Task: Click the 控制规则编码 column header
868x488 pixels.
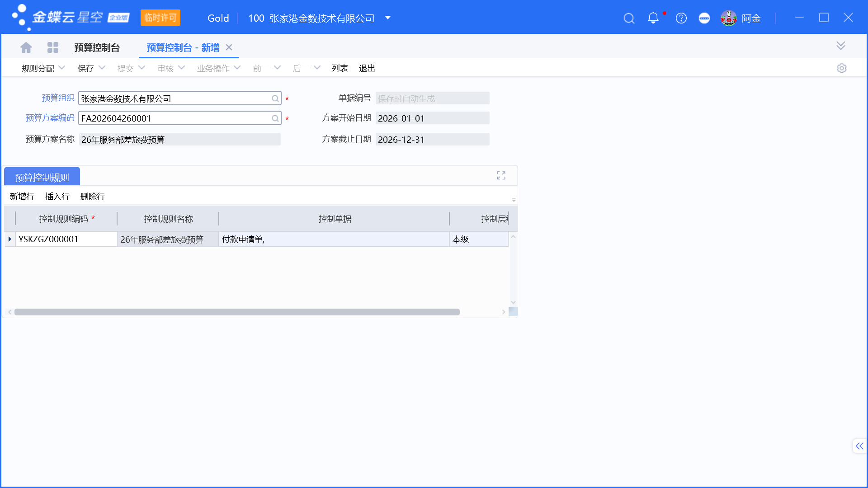Action: click(x=66, y=219)
